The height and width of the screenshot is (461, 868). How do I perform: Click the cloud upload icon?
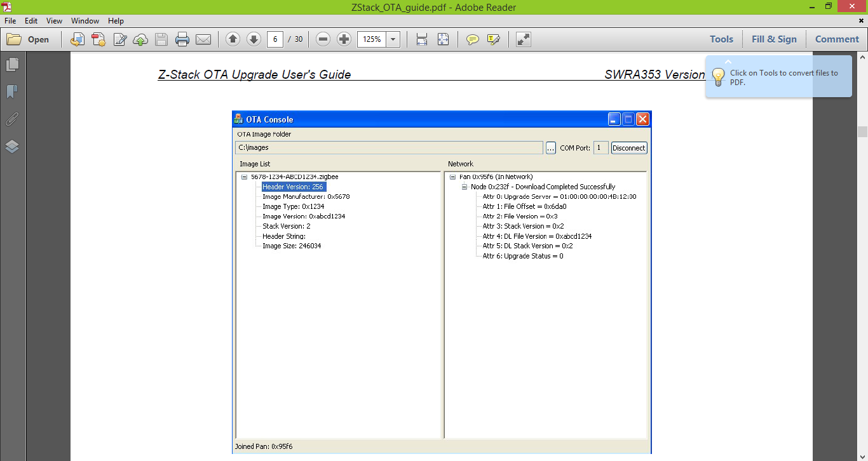(x=140, y=39)
